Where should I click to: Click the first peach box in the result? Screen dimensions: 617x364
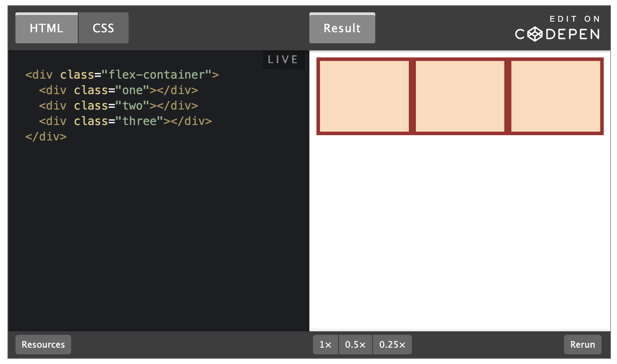tap(364, 96)
